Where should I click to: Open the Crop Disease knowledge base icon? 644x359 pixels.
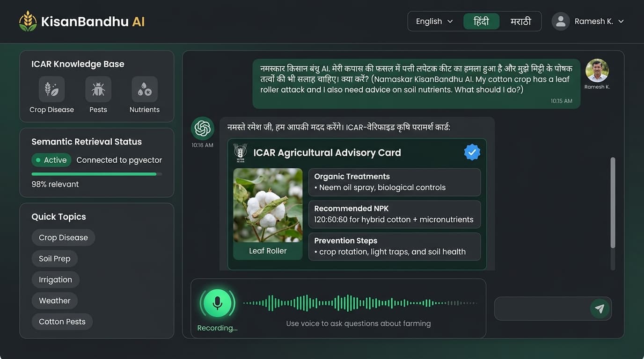[51, 89]
